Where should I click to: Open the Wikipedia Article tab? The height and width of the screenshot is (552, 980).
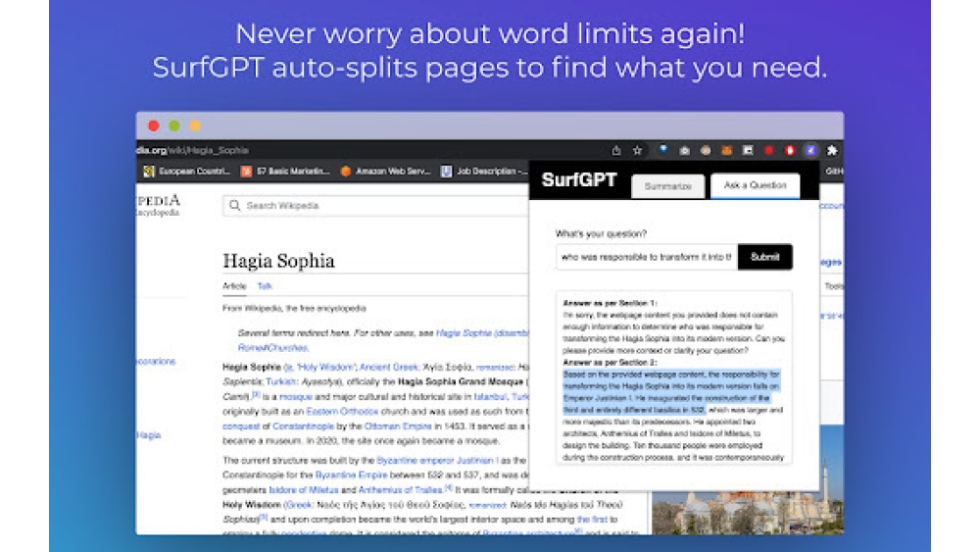(x=234, y=286)
